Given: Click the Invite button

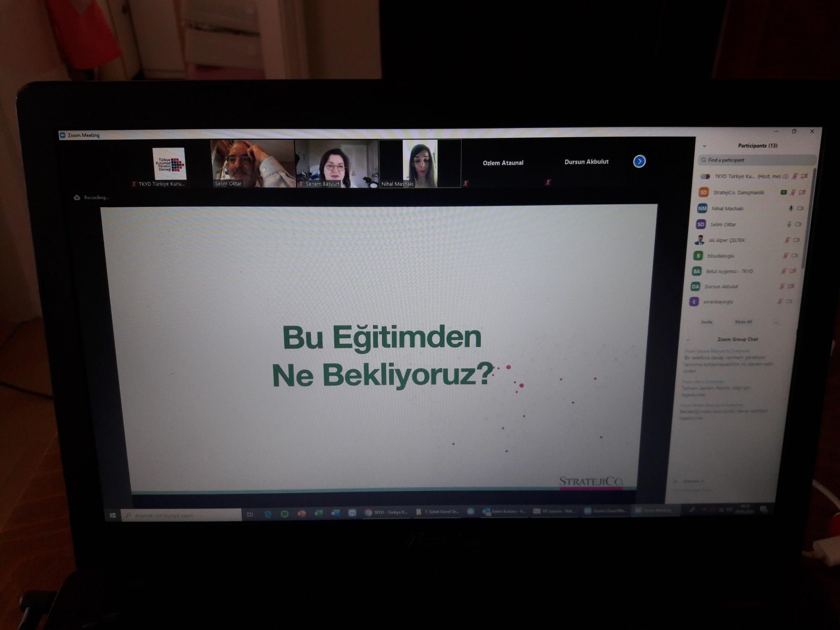Looking at the screenshot, I should [706, 322].
